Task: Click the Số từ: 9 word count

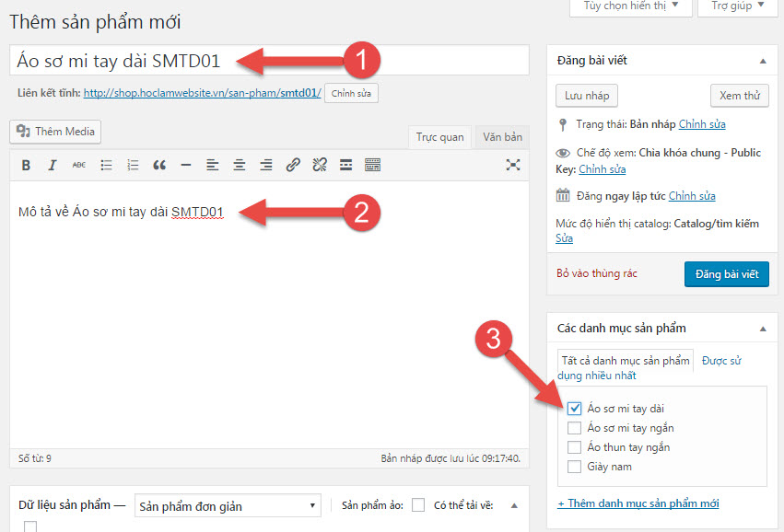Action: pos(34,458)
